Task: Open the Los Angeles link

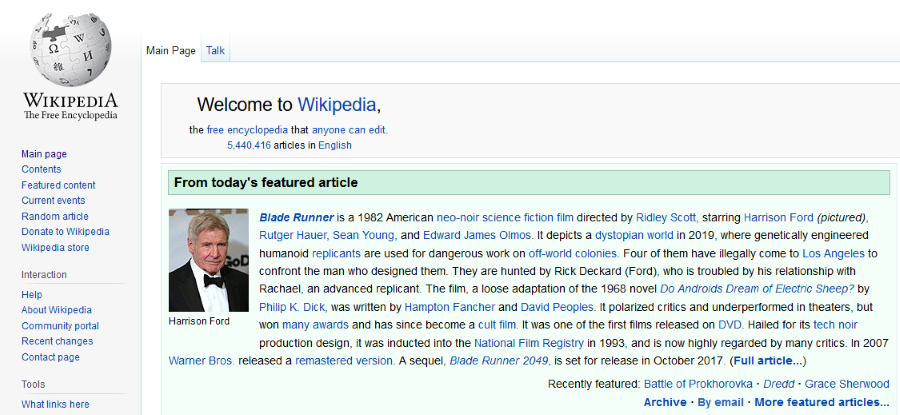Action: click(x=833, y=253)
